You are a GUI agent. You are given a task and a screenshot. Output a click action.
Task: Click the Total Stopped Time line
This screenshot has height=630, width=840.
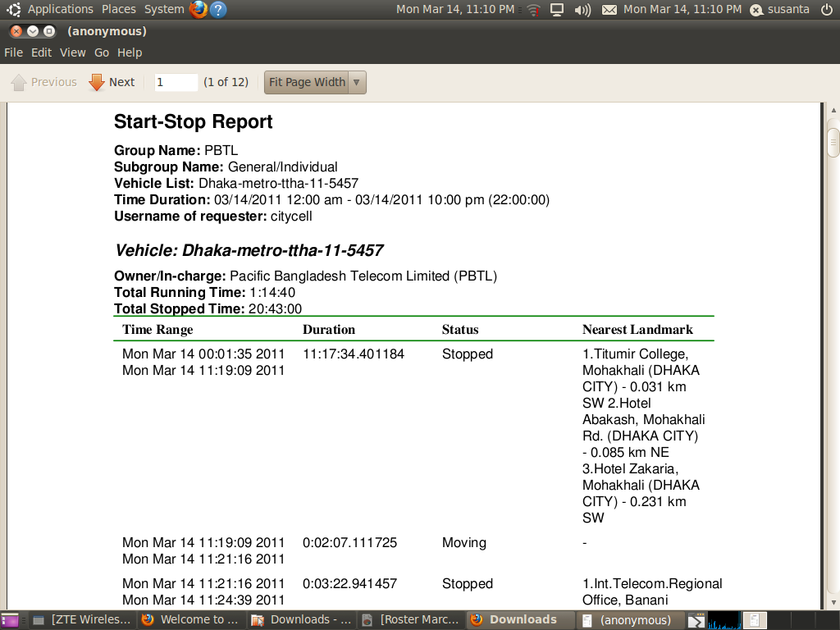tap(208, 308)
